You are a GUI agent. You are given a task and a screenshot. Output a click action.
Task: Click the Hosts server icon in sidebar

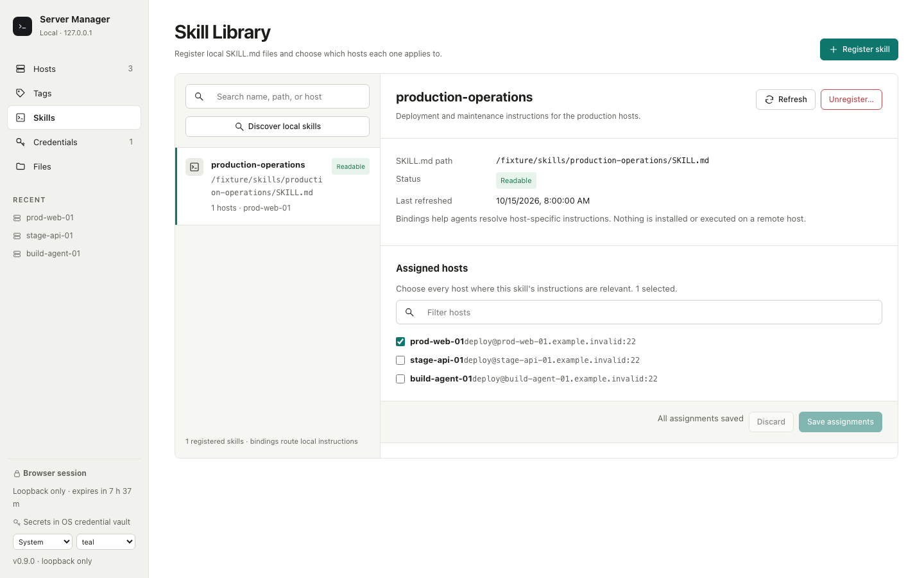pyautogui.click(x=21, y=69)
